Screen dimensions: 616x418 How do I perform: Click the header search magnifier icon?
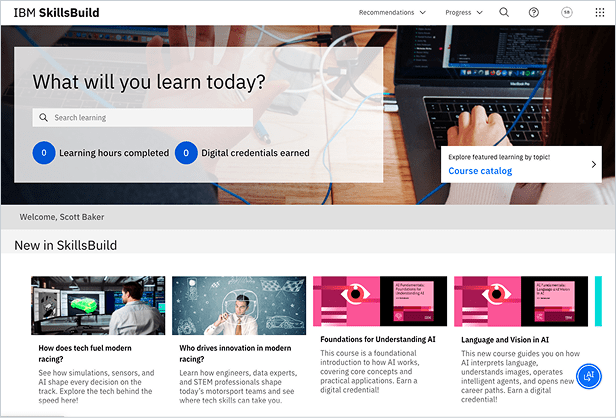504,13
